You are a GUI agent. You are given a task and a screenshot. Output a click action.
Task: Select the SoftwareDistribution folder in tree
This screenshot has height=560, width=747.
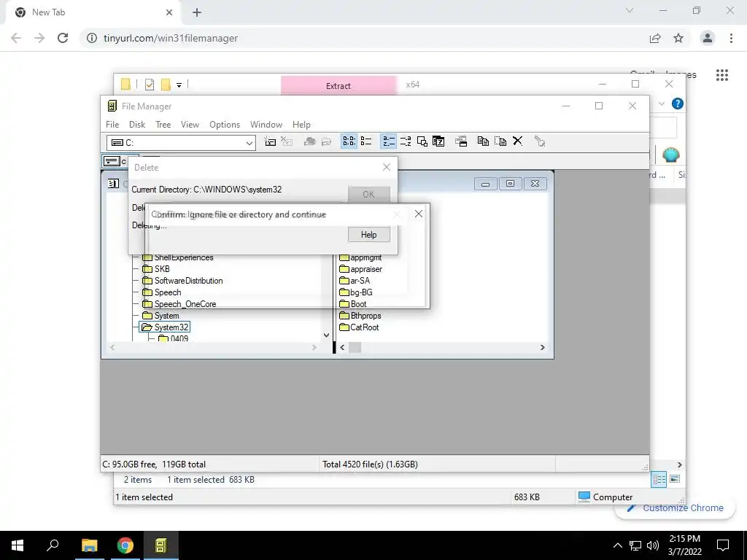tap(182, 281)
